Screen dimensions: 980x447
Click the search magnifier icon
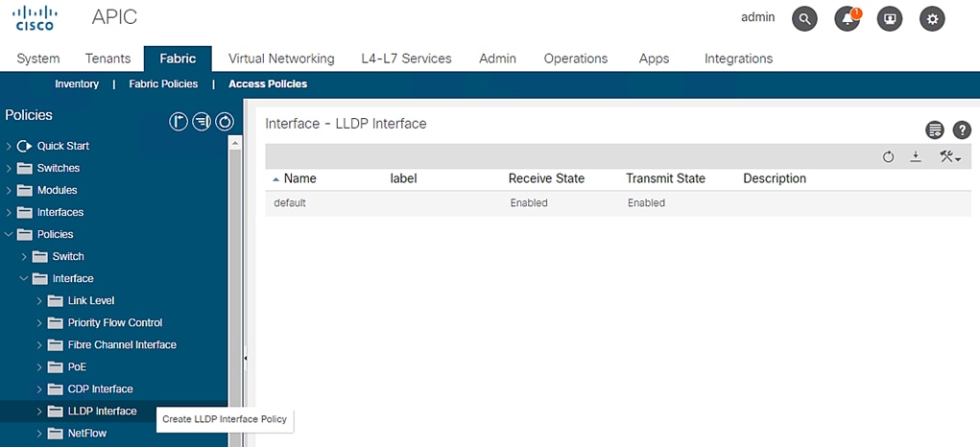(804, 18)
